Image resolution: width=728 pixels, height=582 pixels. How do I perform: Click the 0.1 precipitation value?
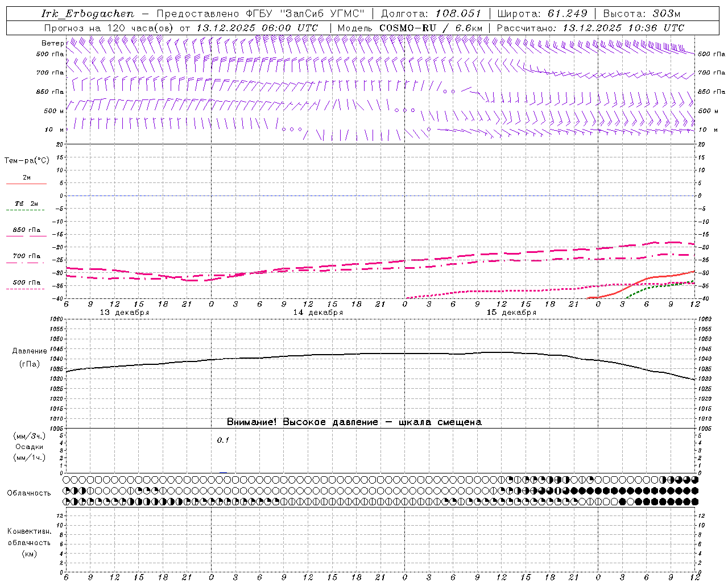coord(223,440)
